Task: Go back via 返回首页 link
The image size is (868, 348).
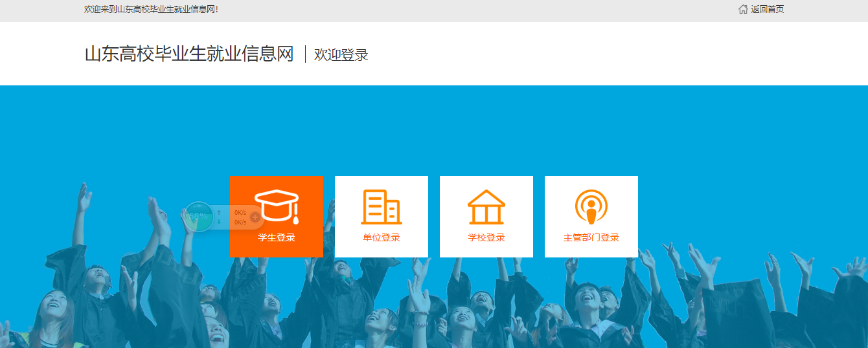Action: point(768,9)
